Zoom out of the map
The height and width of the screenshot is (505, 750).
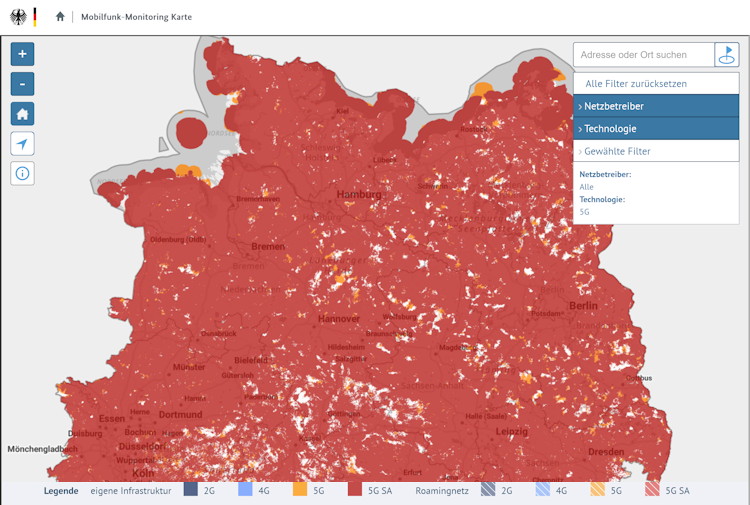tap(23, 84)
